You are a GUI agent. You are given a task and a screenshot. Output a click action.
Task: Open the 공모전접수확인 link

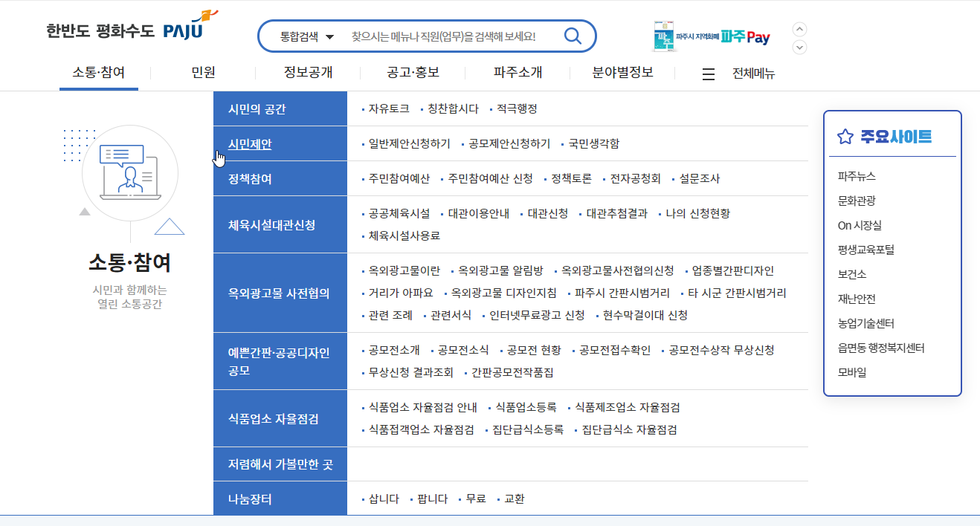[x=615, y=350]
